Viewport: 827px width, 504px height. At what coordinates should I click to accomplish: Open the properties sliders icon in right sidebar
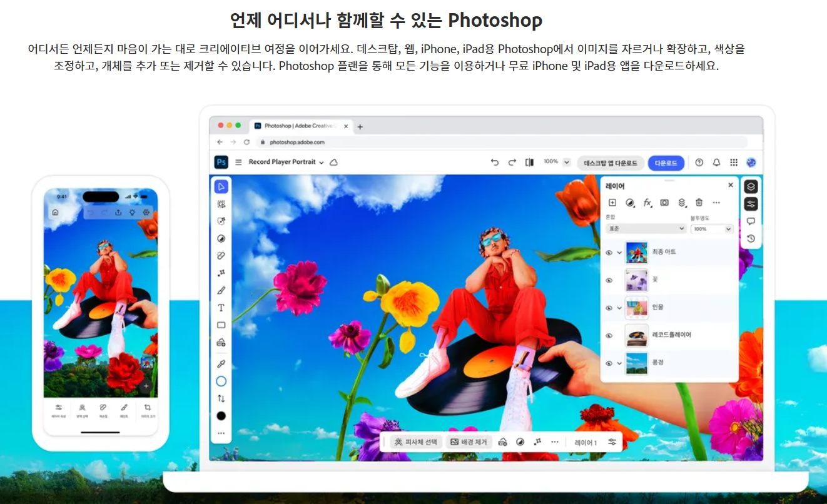(x=751, y=204)
